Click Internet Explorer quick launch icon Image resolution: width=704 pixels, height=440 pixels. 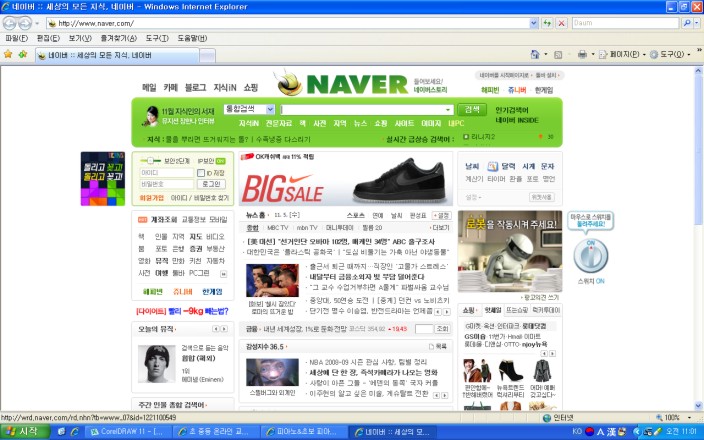point(75,431)
